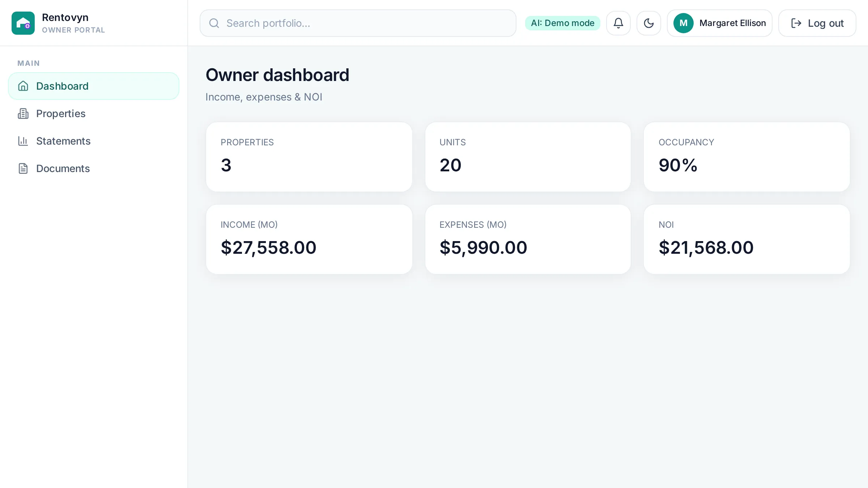Click the EXPENSES (MO) card label
The width and height of the screenshot is (868, 488).
(x=473, y=224)
